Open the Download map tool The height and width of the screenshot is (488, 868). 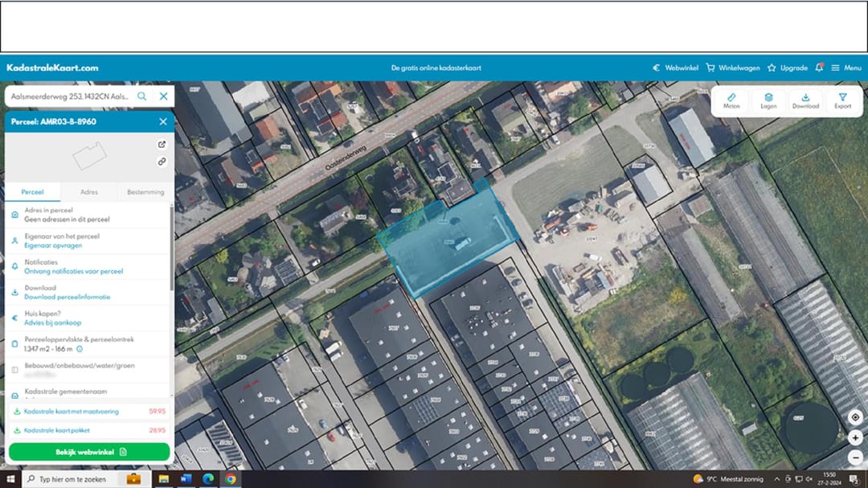(805, 100)
